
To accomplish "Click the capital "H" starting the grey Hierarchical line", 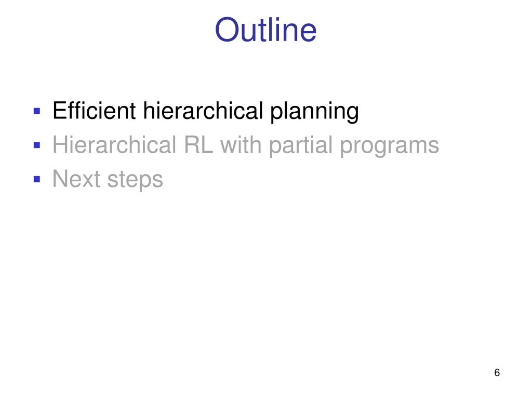I will click(61, 144).
